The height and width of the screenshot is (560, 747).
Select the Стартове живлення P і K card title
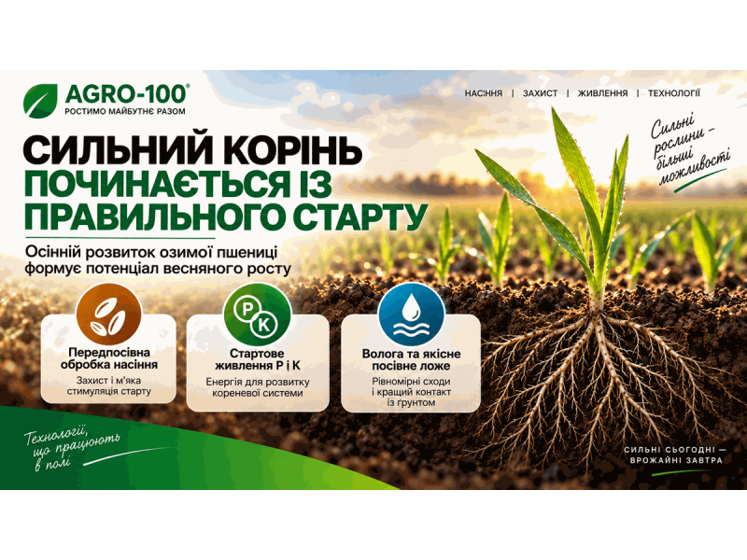258,359
